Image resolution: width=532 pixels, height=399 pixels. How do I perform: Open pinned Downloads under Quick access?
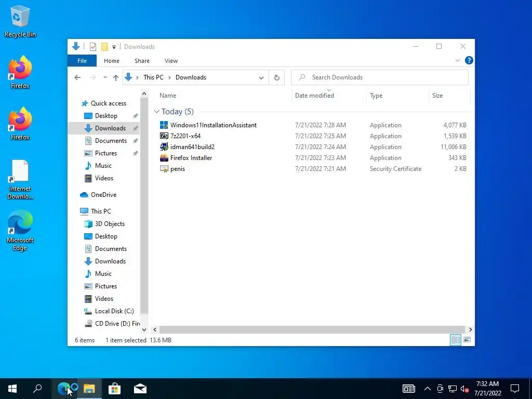pos(110,128)
